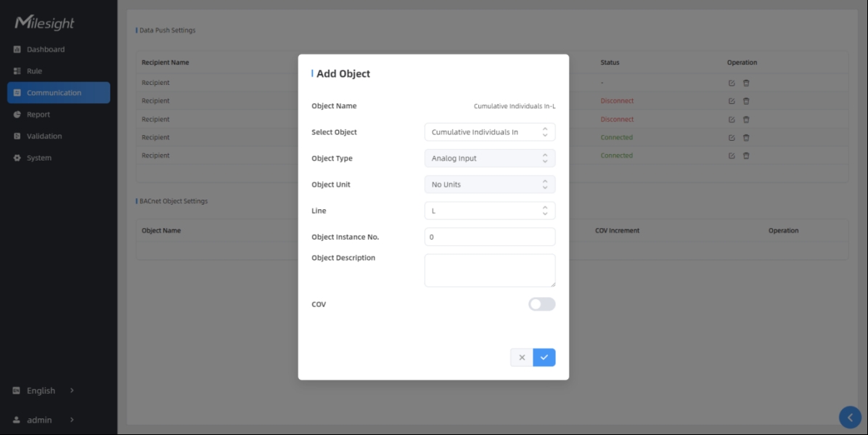Click the Report pie chart icon
Image resolution: width=868 pixels, height=435 pixels.
[x=17, y=115]
